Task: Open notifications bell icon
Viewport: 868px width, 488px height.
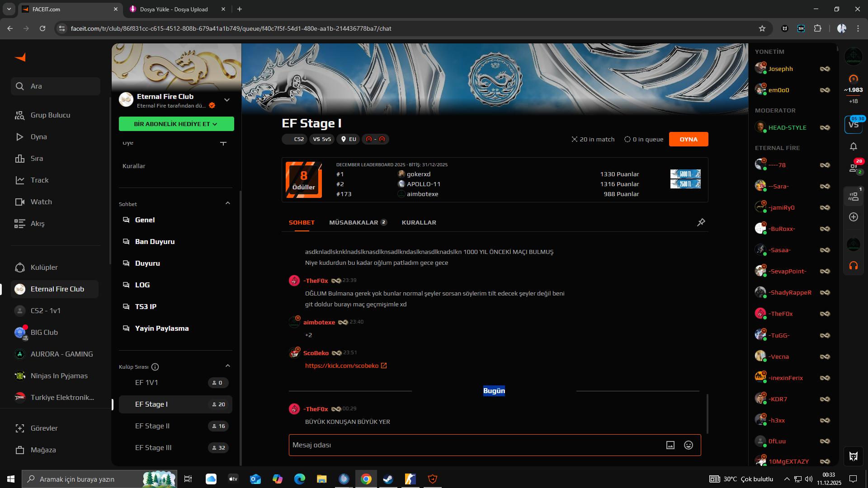Action: (x=854, y=146)
